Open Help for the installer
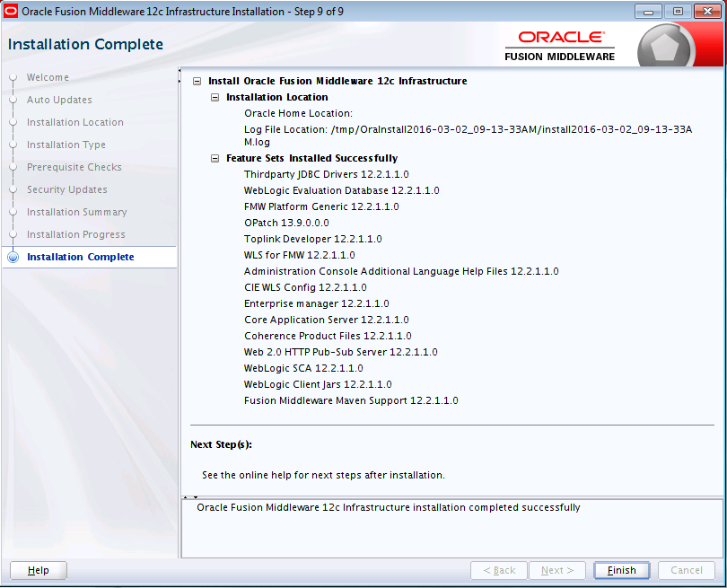 pos(39,570)
